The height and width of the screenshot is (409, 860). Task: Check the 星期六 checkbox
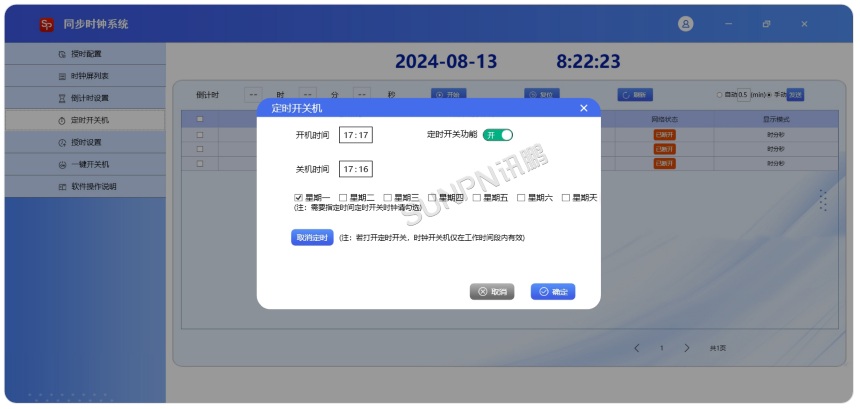click(x=521, y=197)
